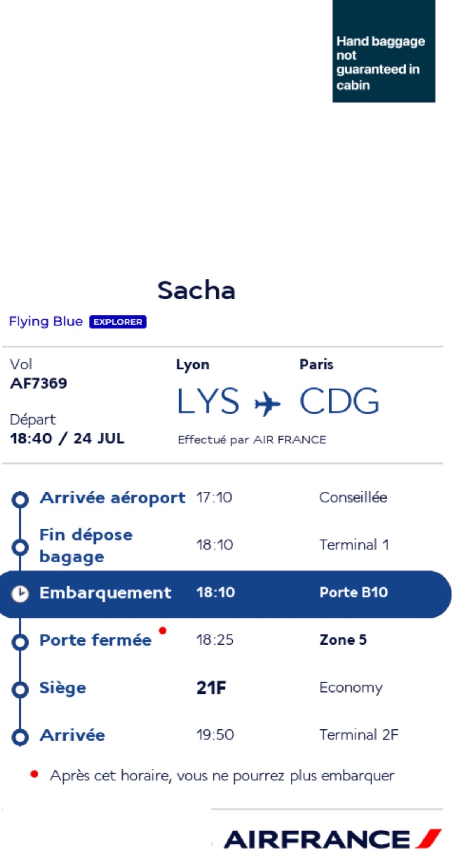Tap the passenger name Sacha

[x=197, y=290]
